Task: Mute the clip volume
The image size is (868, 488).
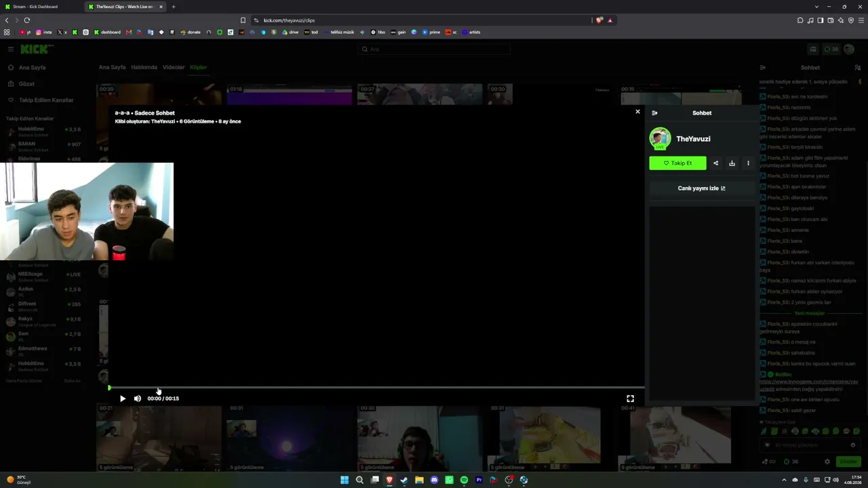Action: [x=138, y=399]
